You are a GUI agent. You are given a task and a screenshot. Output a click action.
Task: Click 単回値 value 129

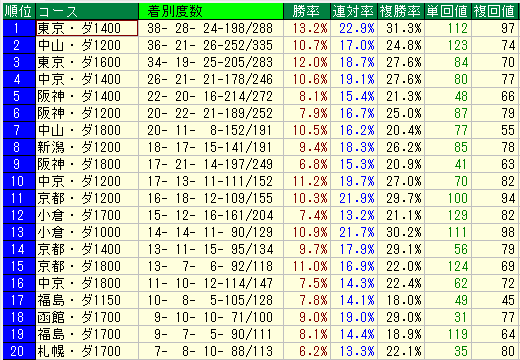448,215
